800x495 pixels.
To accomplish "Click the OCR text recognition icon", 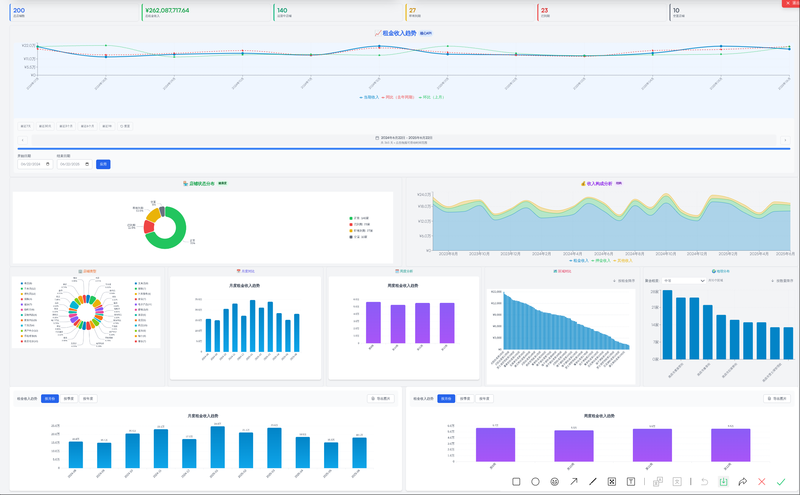I will 677,481.
